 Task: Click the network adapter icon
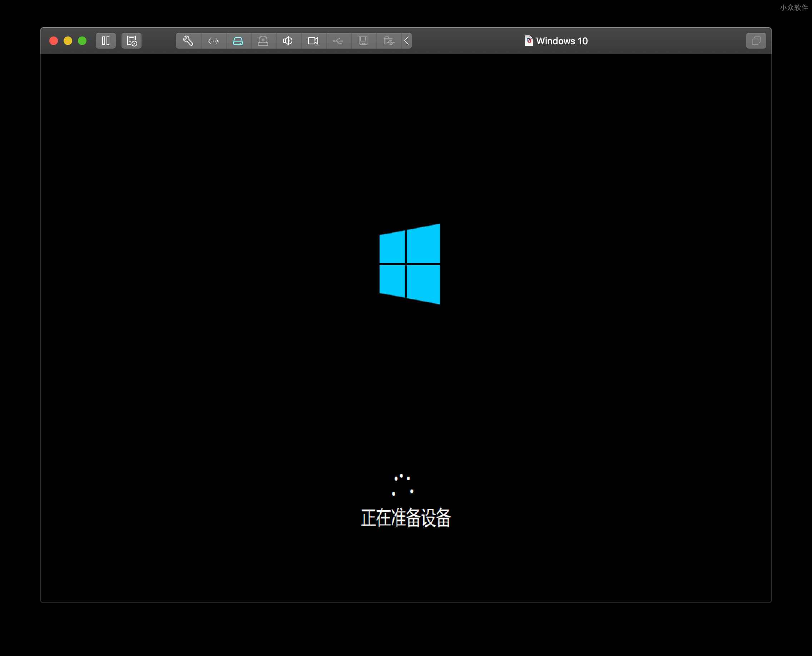(213, 41)
